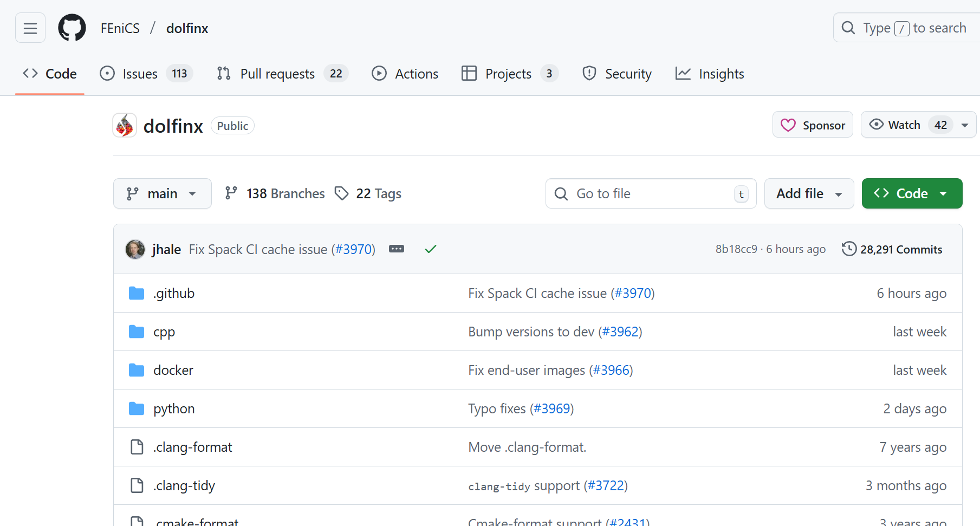Open the cpp folder
Viewport: 980px width, 526px height.
164,332
